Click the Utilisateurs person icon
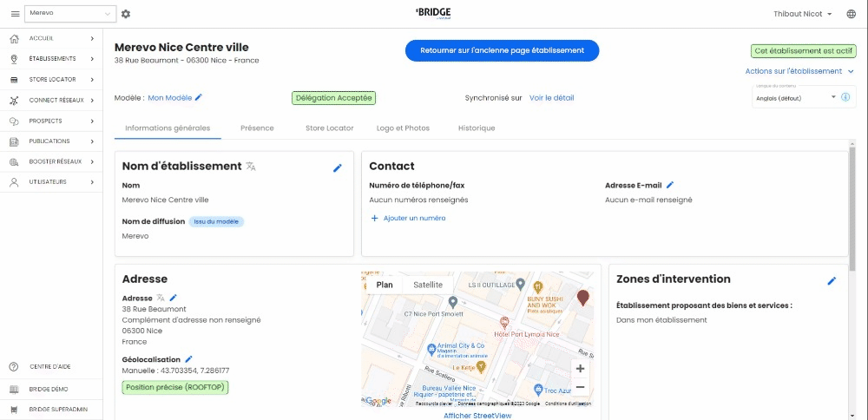 [15, 182]
